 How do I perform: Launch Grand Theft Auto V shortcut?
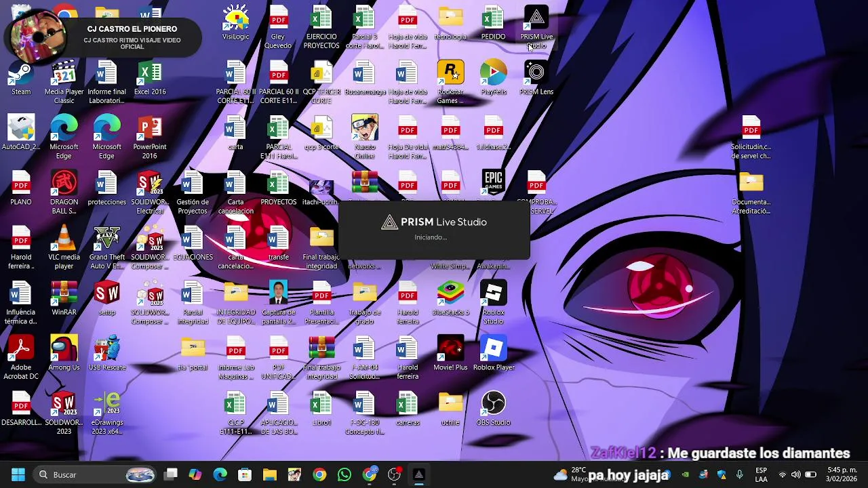pos(107,247)
